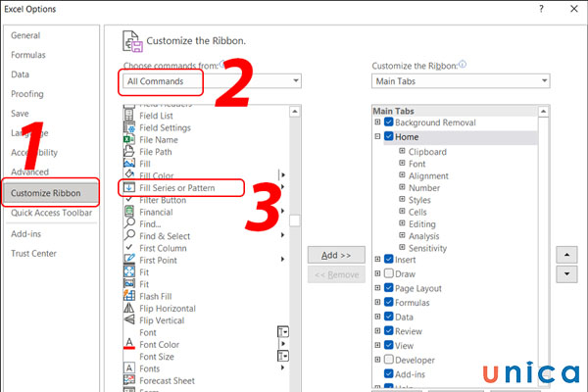This screenshot has height=392, width=588.
Task: Uncheck the Data tab checkbox
Action: pyautogui.click(x=389, y=317)
